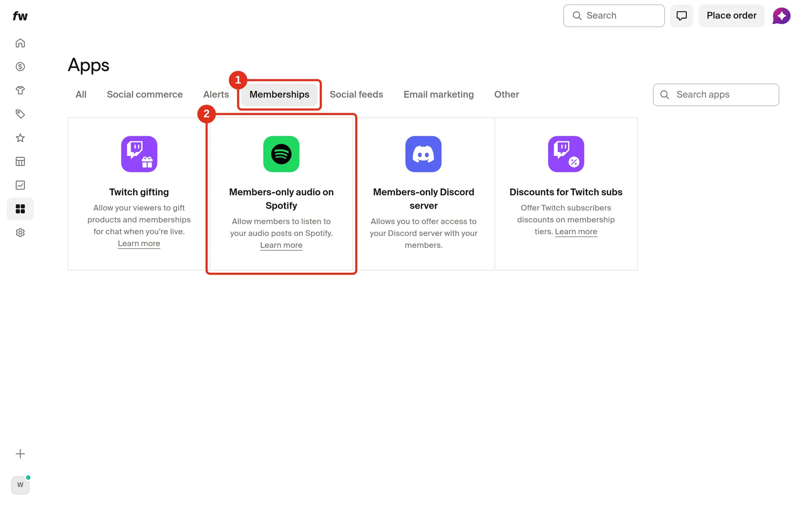Open the gear settings icon in the sidebar

tap(20, 233)
